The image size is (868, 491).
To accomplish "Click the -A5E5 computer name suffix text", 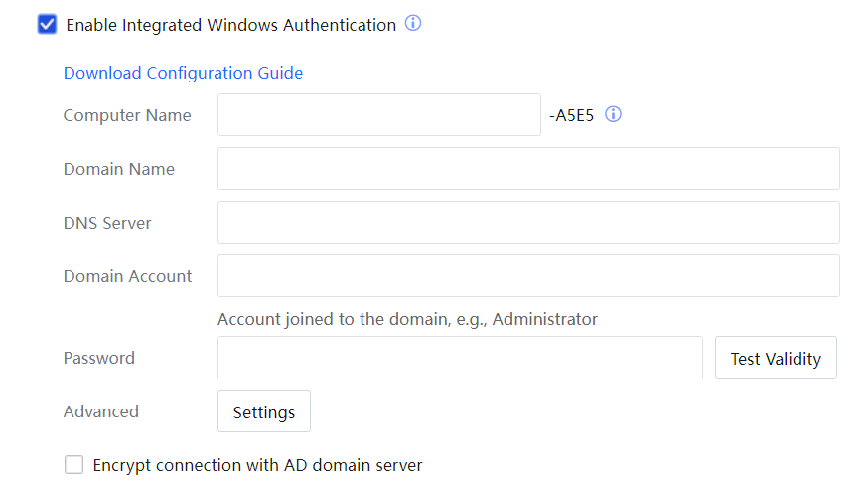I will point(571,115).
